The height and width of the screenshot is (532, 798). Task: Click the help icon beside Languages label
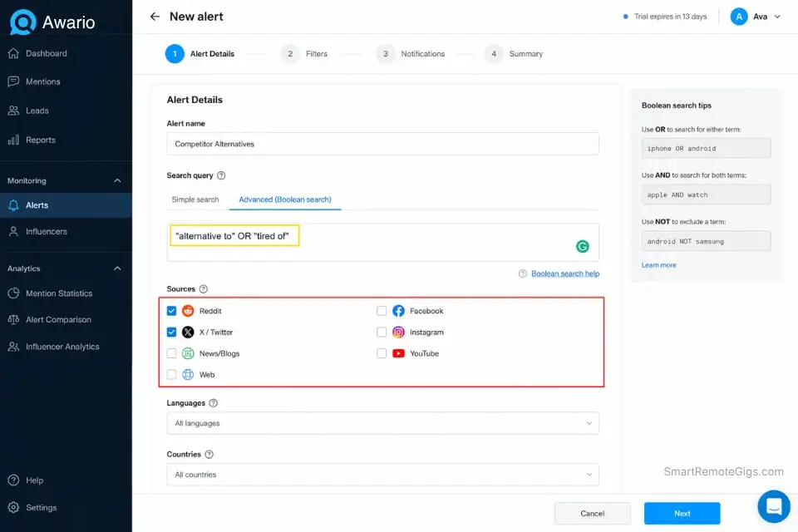pos(214,403)
